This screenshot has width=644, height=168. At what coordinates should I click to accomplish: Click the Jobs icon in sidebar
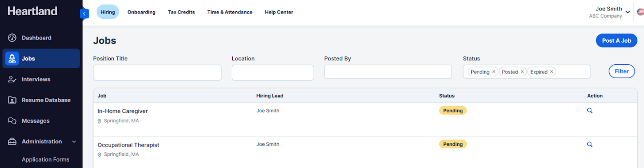12,58
